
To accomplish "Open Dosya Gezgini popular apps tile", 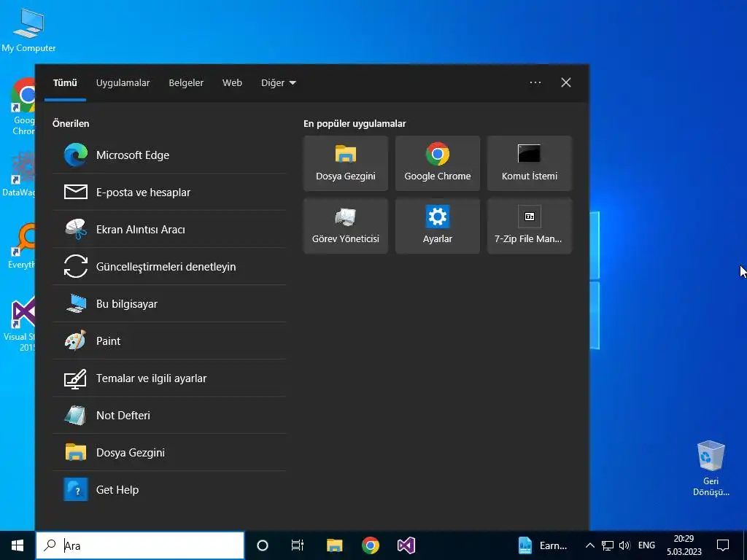I will [345, 163].
